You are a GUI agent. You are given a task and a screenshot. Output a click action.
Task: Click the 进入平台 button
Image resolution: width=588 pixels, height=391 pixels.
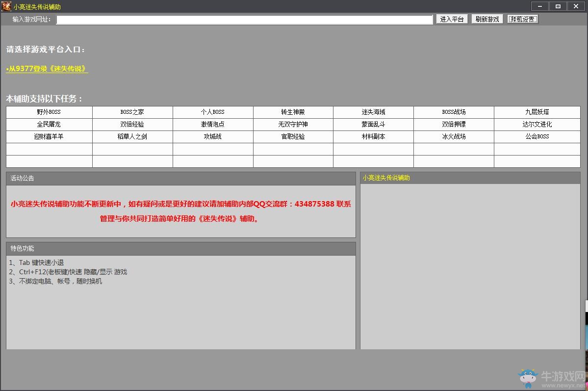(452, 19)
